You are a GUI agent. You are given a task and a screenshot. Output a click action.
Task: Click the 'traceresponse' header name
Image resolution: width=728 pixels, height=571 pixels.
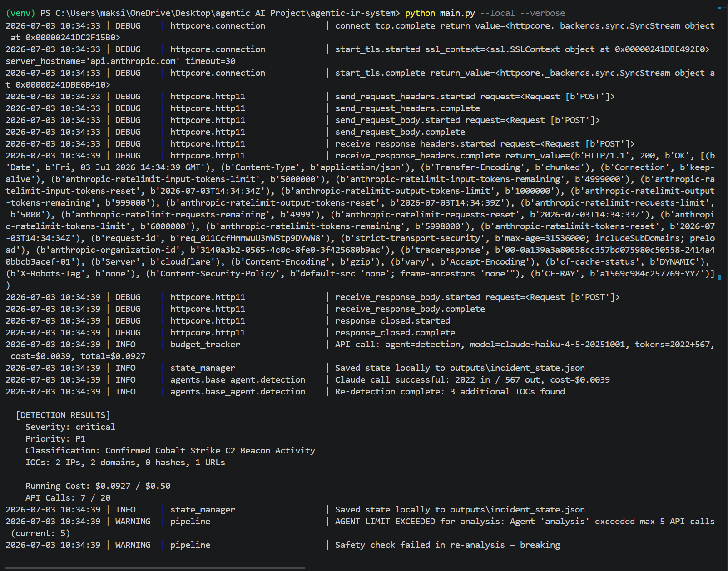coord(447,250)
